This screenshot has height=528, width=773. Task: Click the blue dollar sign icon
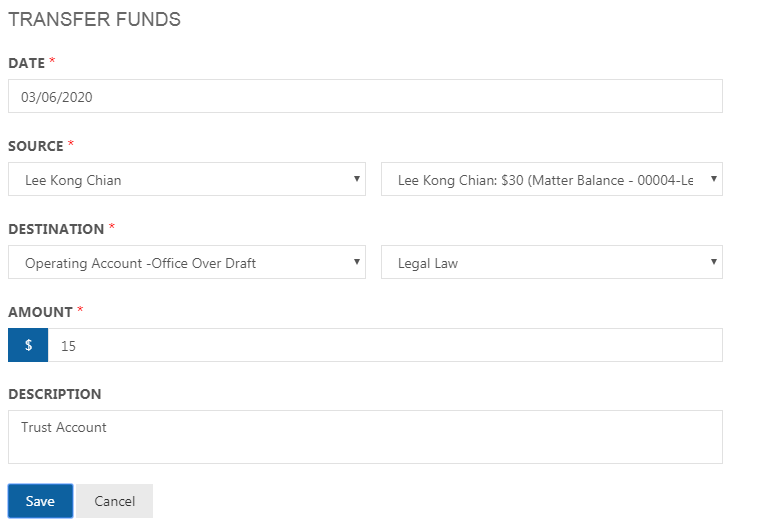(28, 345)
